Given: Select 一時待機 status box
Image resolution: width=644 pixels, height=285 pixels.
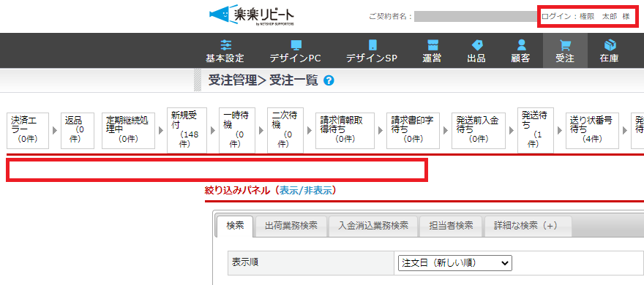Looking at the screenshot, I should (x=236, y=130).
